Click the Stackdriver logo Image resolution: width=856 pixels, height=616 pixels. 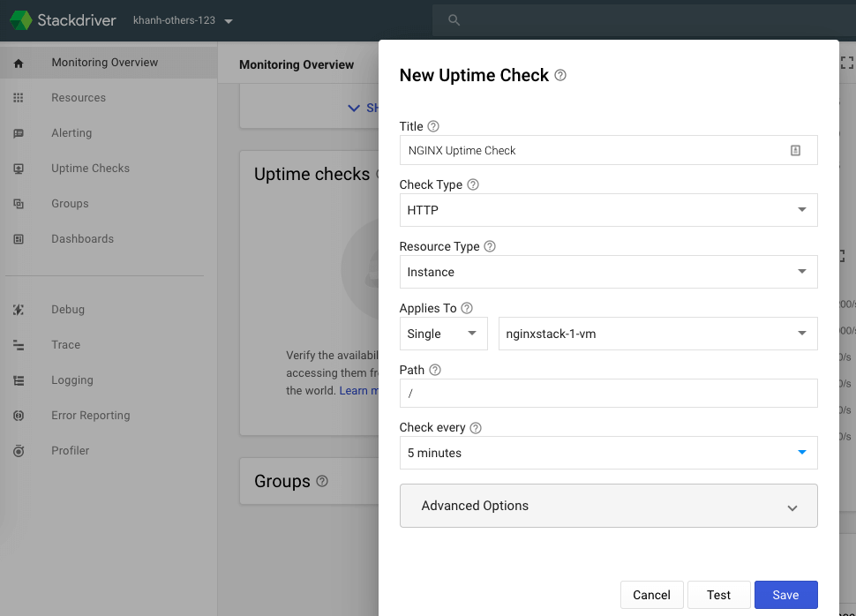tap(62, 19)
